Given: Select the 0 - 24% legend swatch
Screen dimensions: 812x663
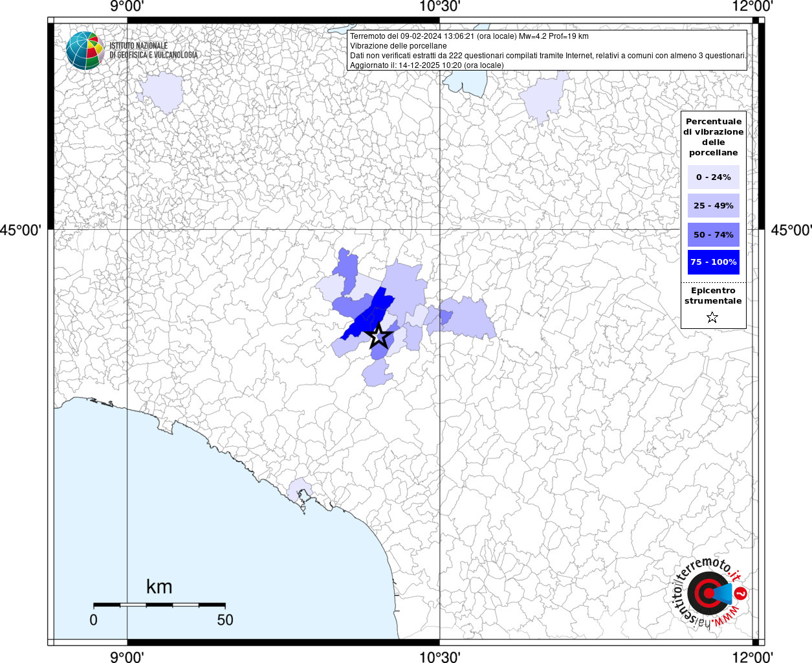Looking at the screenshot, I should click(x=714, y=177).
